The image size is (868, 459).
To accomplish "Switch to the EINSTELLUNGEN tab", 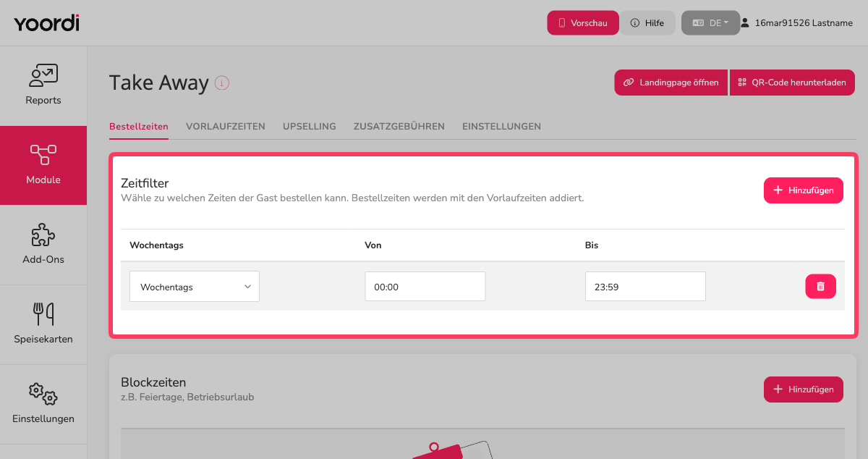I will pos(502,126).
